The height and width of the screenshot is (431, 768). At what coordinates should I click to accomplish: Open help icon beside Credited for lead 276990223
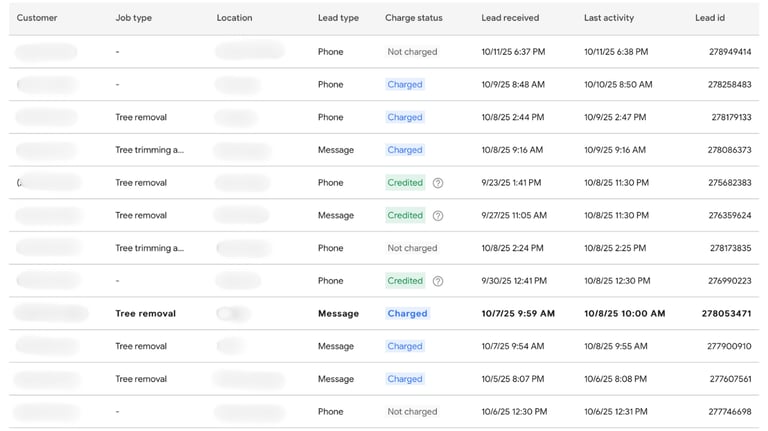pyautogui.click(x=438, y=281)
